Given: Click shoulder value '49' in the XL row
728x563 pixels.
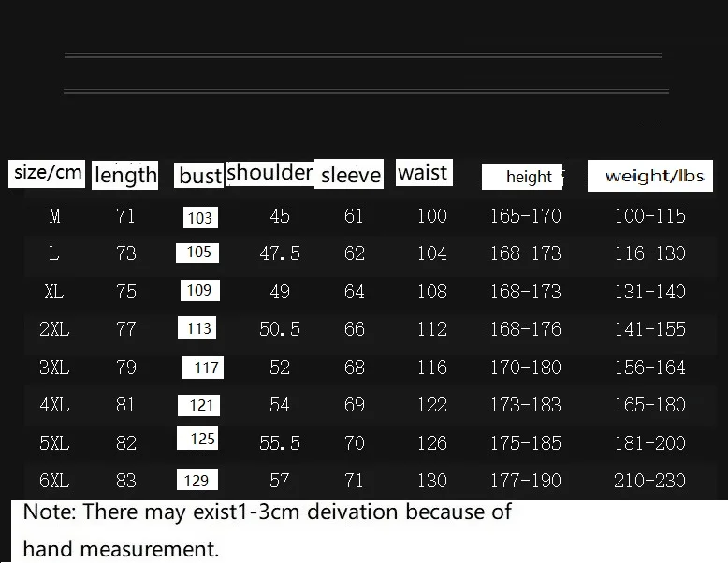Looking at the screenshot, I should [280, 292].
